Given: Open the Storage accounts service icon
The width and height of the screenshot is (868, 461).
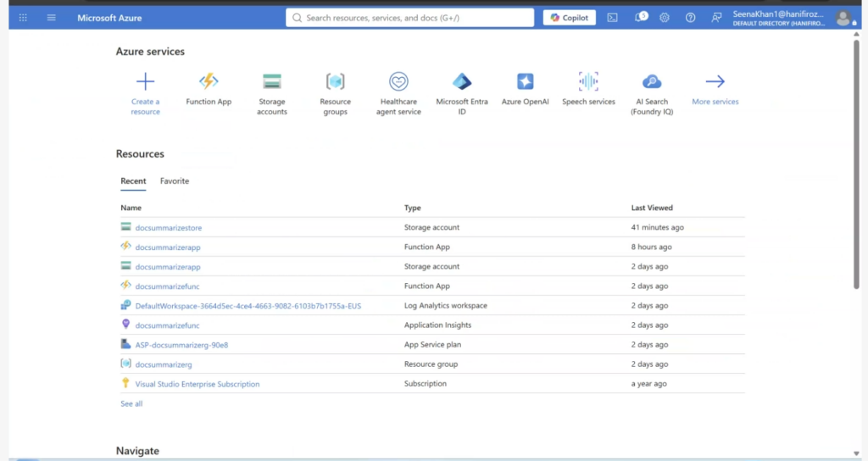Looking at the screenshot, I should click(x=272, y=81).
